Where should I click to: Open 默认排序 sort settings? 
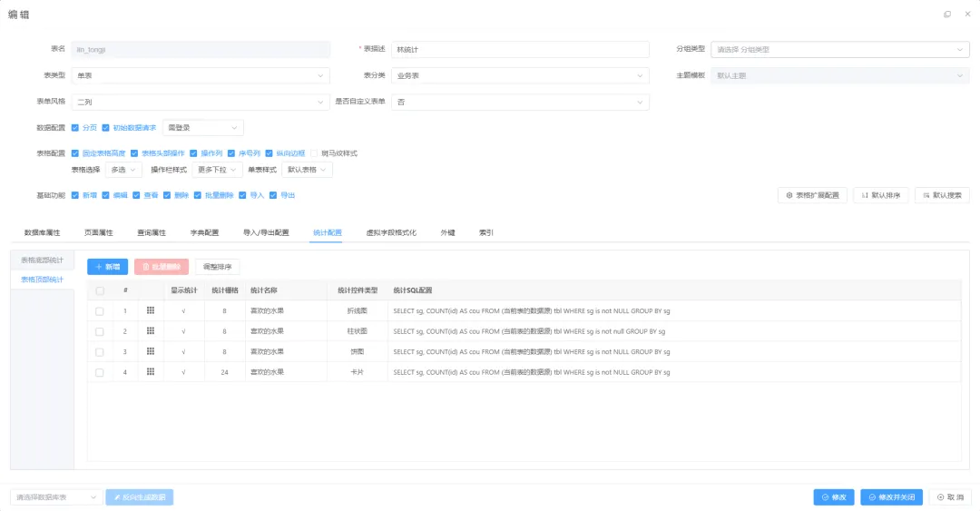pos(880,195)
